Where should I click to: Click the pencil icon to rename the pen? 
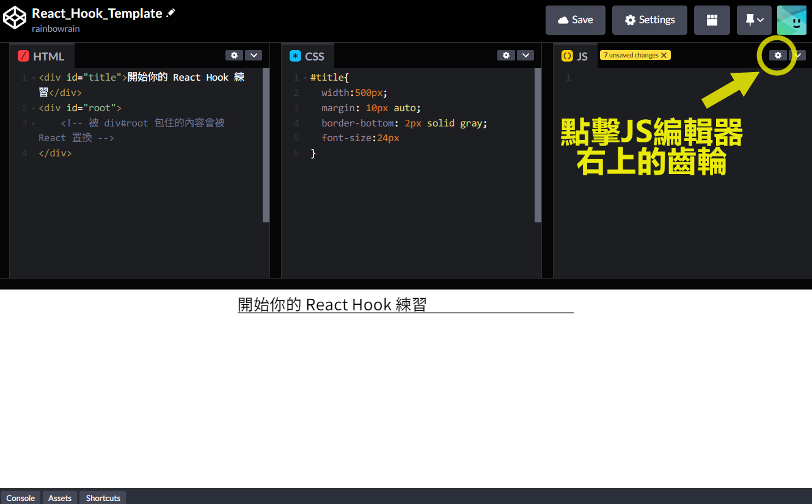(170, 12)
